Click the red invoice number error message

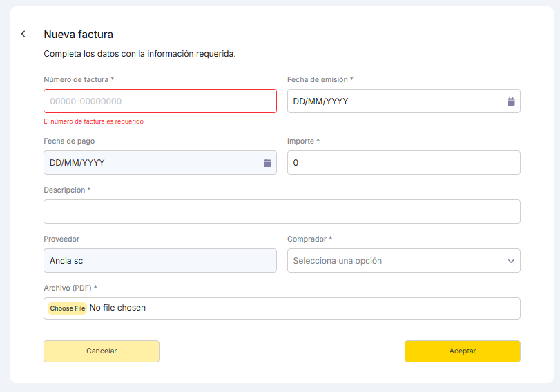click(x=93, y=121)
